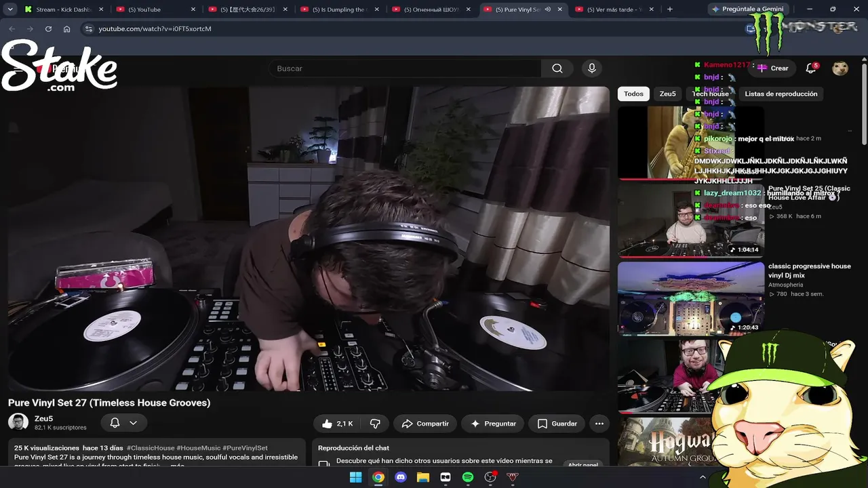Open the Zeu5 channel avatar
The width and height of the screenshot is (868, 488).
pos(18,422)
